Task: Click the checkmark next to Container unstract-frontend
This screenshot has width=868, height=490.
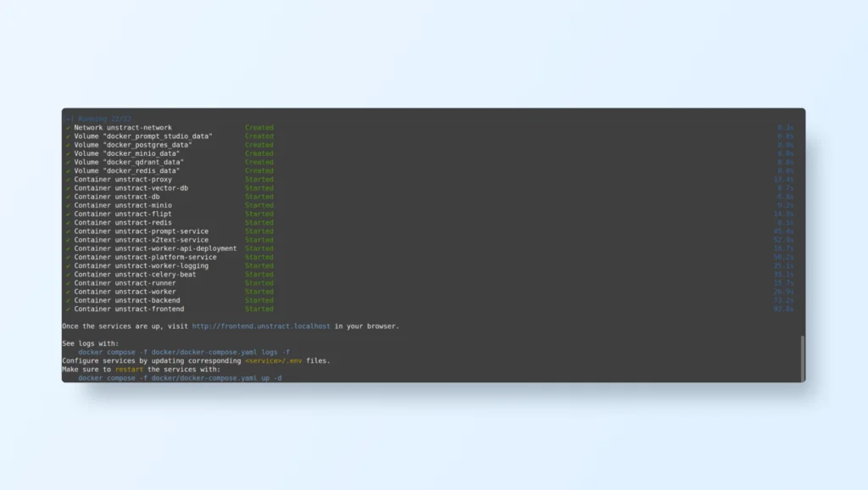Action: tap(68, 309)
